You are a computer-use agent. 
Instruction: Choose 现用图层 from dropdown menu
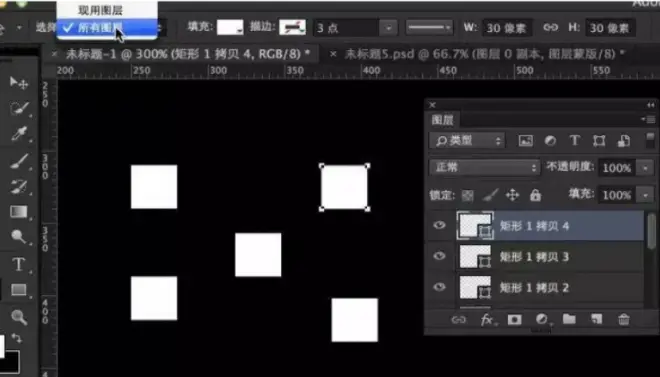(100, 10)
